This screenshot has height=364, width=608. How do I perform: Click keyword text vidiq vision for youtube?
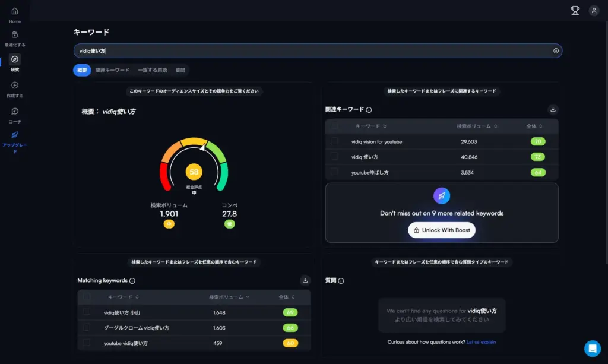(376, 142)
